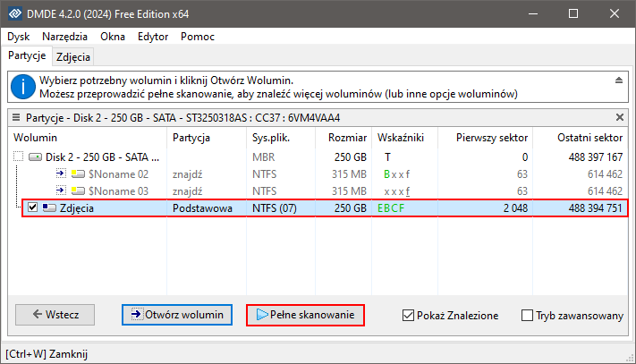Click the Disk 2 drive icon
636x364 pixels.
click(35, 157)
